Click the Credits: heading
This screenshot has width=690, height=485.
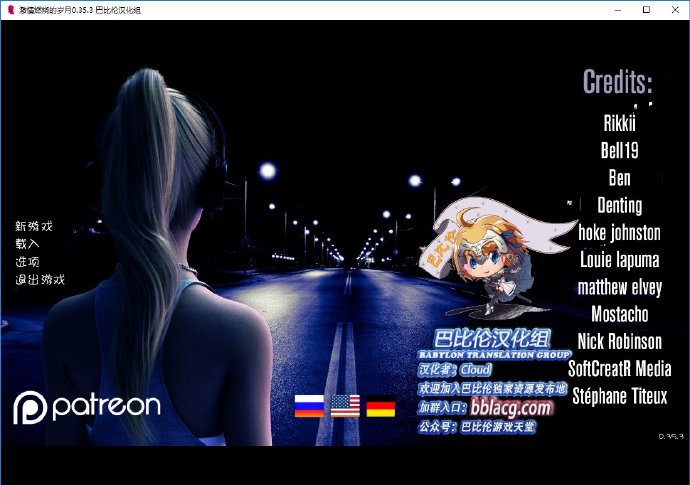click(618, 81)
